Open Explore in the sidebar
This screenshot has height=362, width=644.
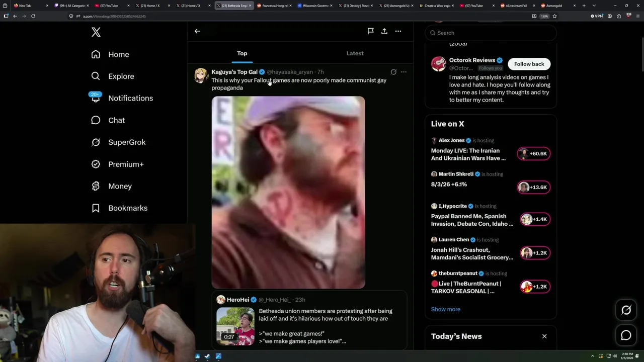click(x=113, y=76)
